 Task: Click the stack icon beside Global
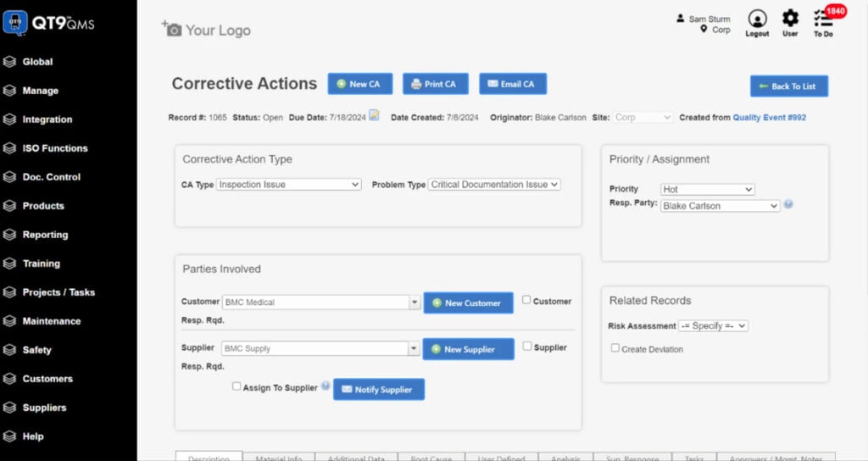tap(9, 61)
